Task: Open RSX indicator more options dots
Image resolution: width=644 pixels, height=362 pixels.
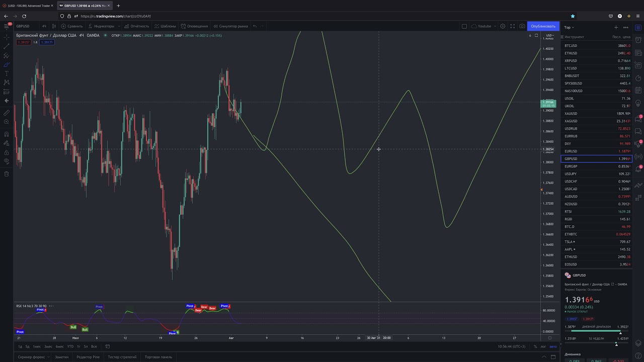Action: coord(51,306)
